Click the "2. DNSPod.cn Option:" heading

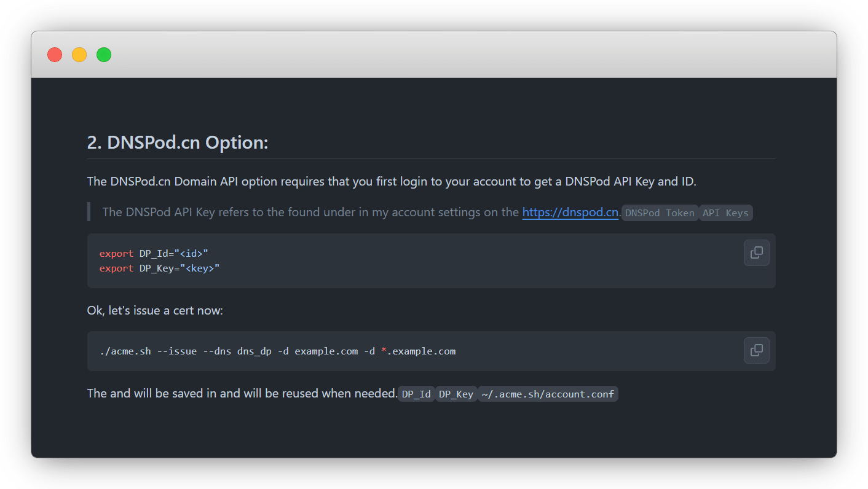point(178,143)
